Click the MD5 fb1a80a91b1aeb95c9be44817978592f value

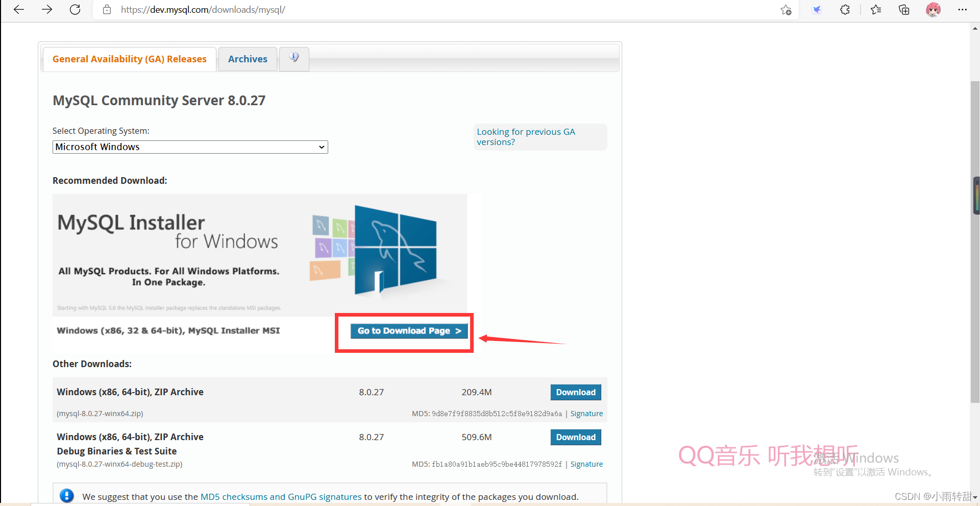coord(497,464)
